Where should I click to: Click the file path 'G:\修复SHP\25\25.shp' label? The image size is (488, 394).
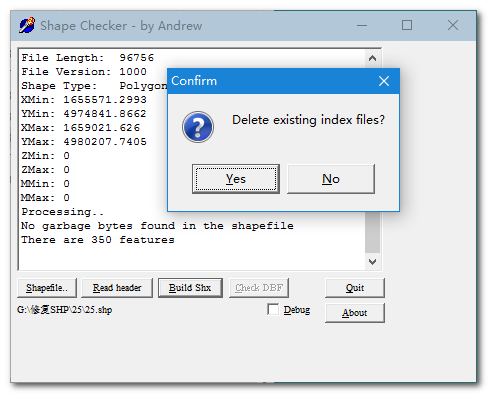(64, 310)
